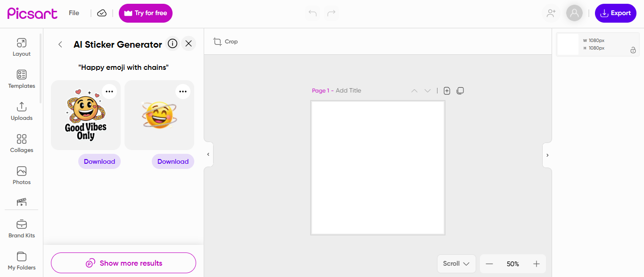Open the Layout panel in the sidebar
This screenshot has height=277, width=644.
22,47
